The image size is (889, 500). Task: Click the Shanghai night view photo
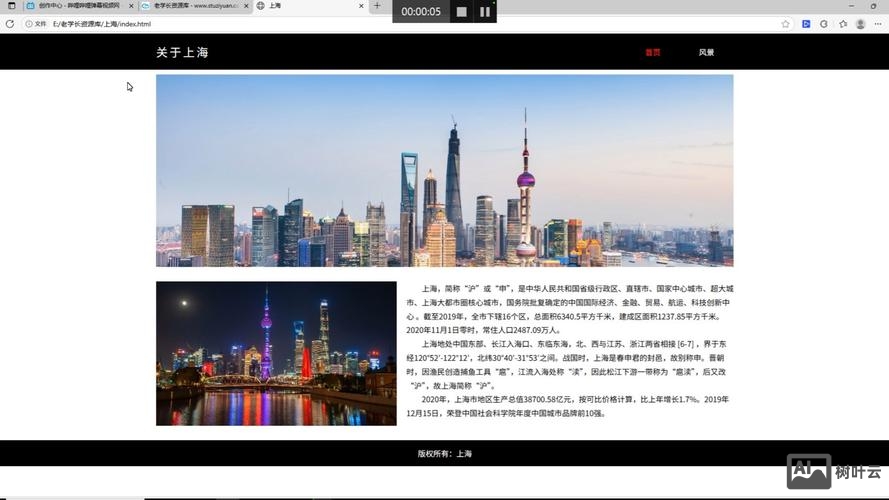click(x=276, y=353)
